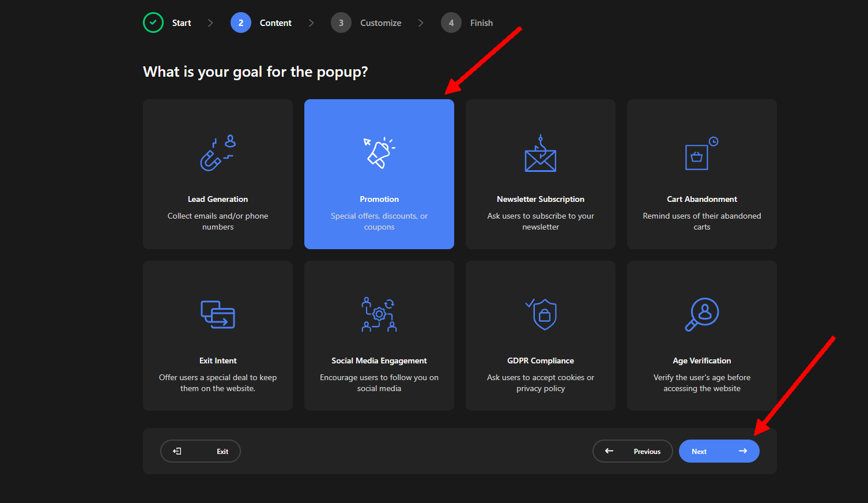Click the Lead Generation magnet icon

coord(218,153)
